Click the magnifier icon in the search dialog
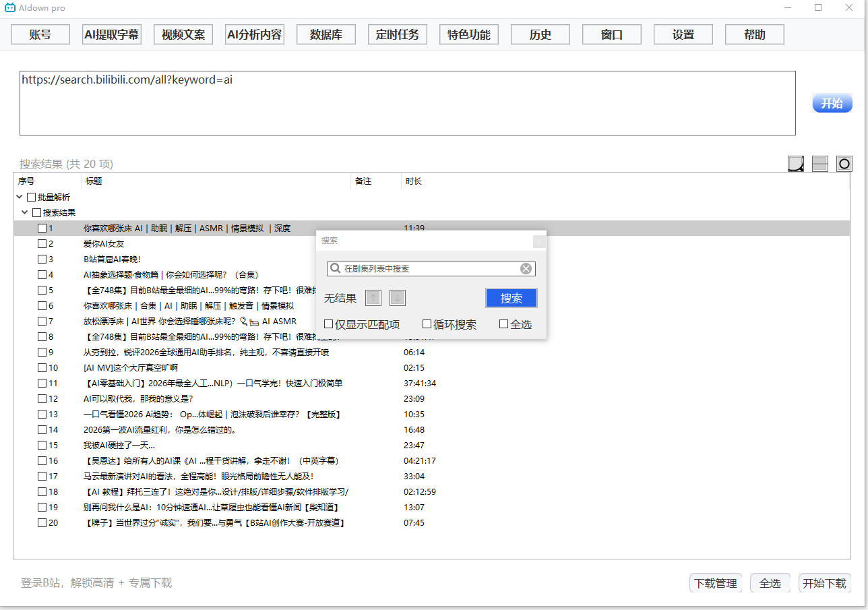Screen dimensions: 868x610 [335, 268]
